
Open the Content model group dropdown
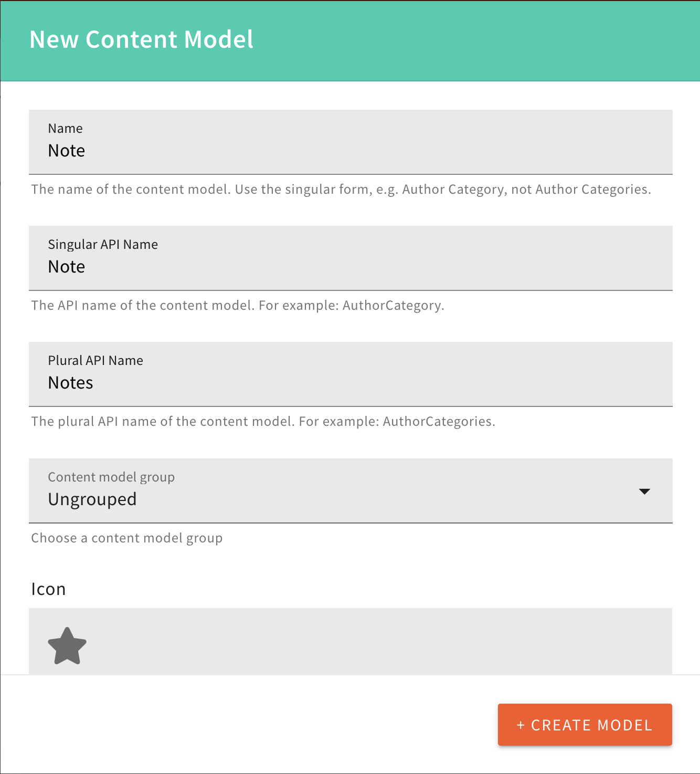tap(350, 491)
